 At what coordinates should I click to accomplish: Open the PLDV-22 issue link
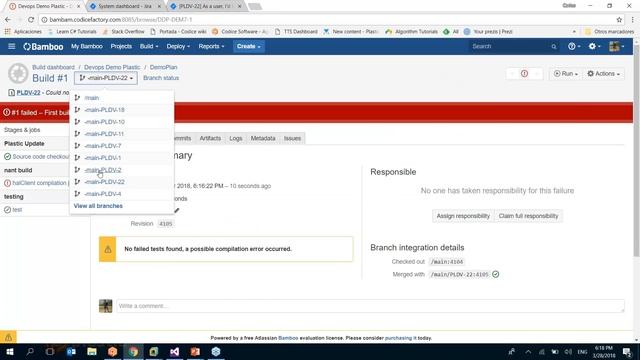pyautogui.click(x=28, y=93)
